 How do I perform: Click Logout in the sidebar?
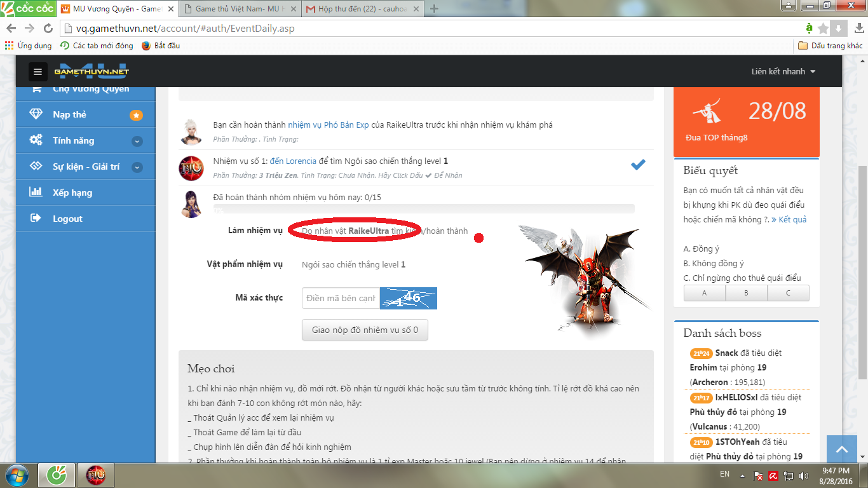tap(67, 219)
